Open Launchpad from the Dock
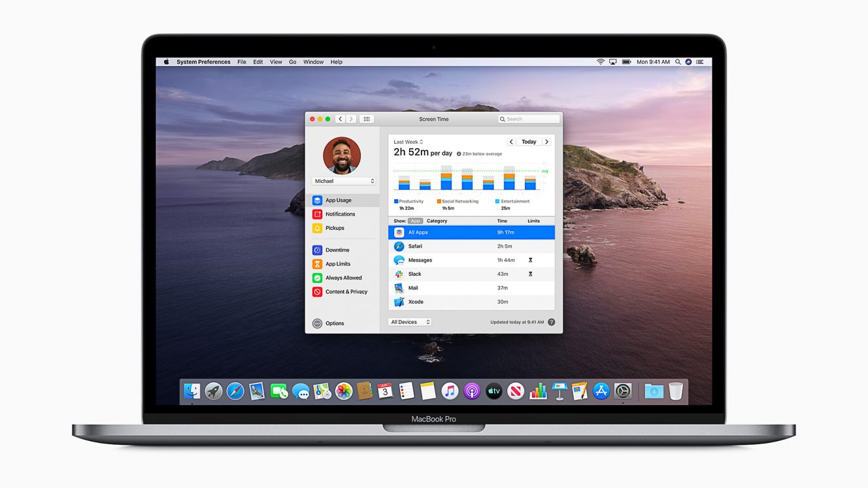The height and width of the screenshot is (488, 868). [214, 391]
